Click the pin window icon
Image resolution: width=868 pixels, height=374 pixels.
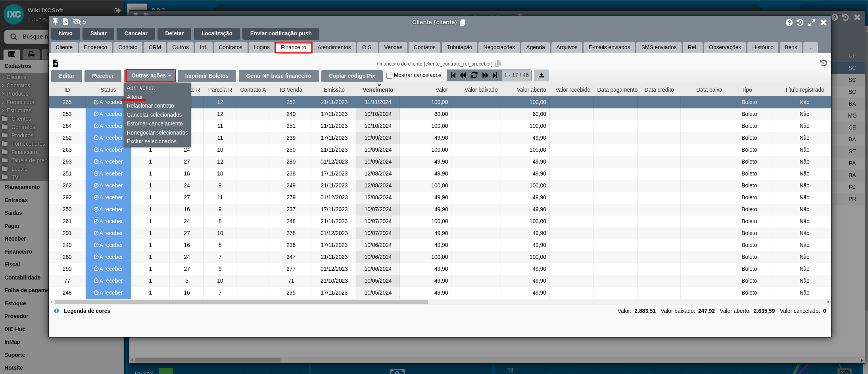[56, 21]
